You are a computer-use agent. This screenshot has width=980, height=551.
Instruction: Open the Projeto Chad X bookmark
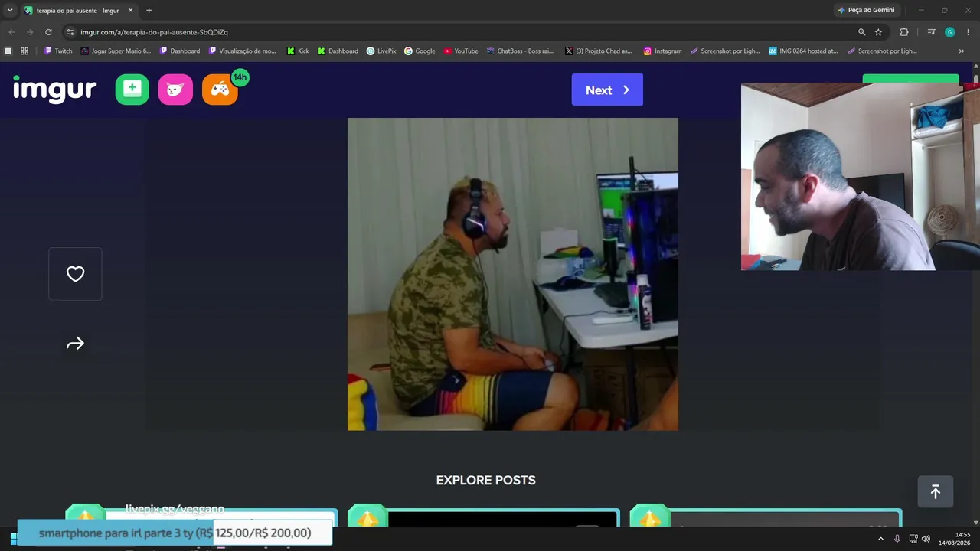599,51
